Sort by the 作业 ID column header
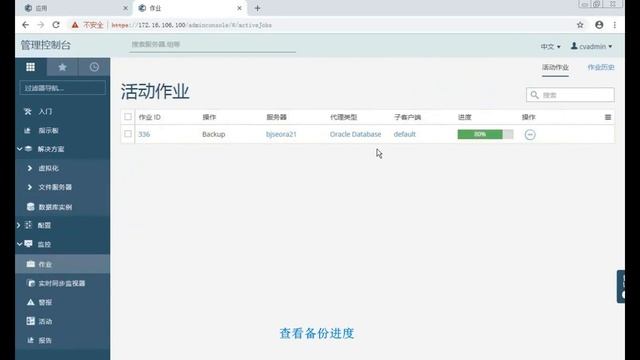Screen dimensions: 640x360 [149, 117]
